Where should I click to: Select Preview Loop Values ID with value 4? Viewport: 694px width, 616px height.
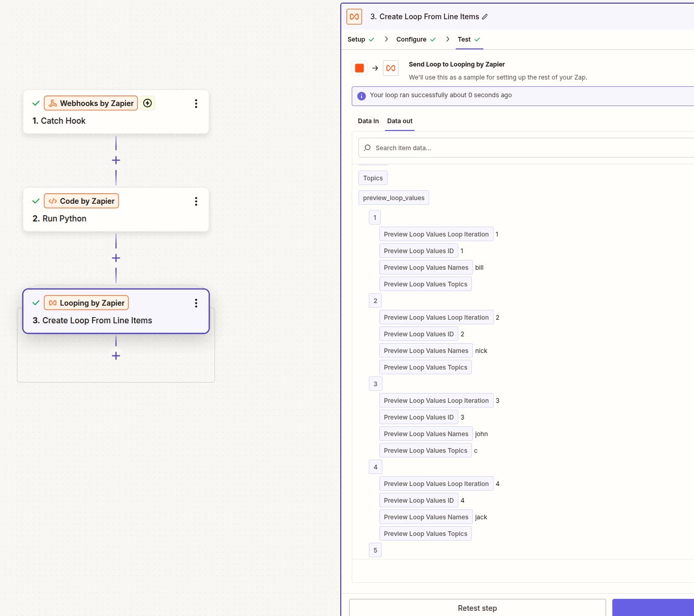click(x=419, y=501)
